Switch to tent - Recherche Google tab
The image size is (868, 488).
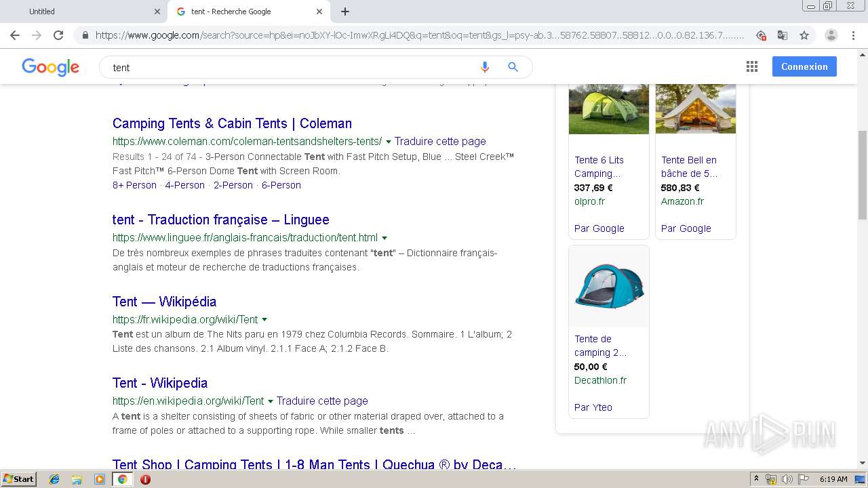tap(248, 12)
